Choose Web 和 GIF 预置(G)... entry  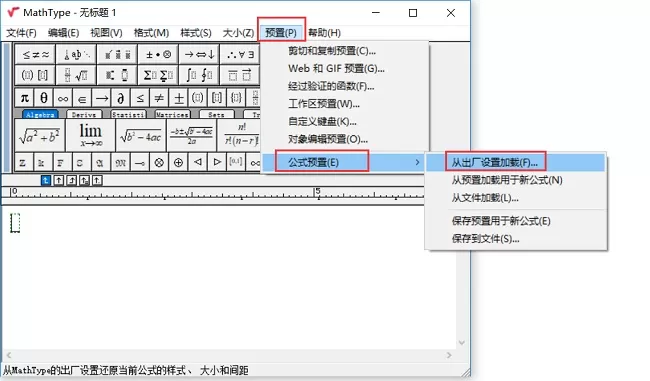[x=344, y=68]
